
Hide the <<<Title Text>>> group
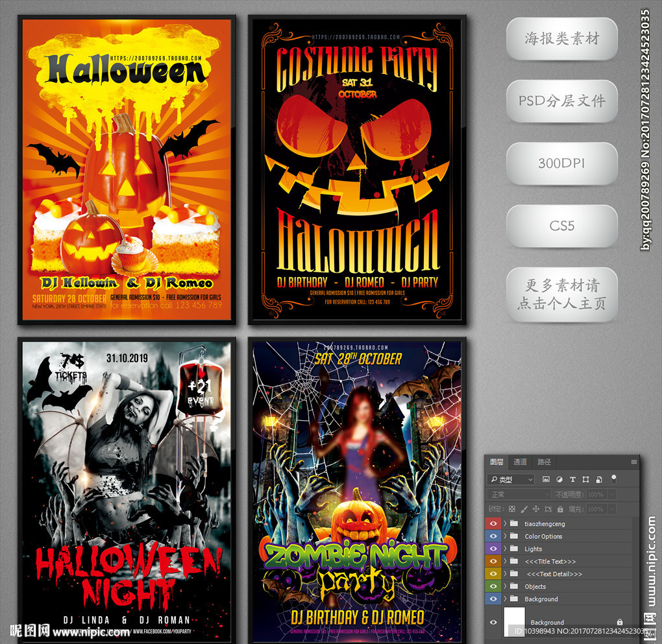[x=493, y=561]
